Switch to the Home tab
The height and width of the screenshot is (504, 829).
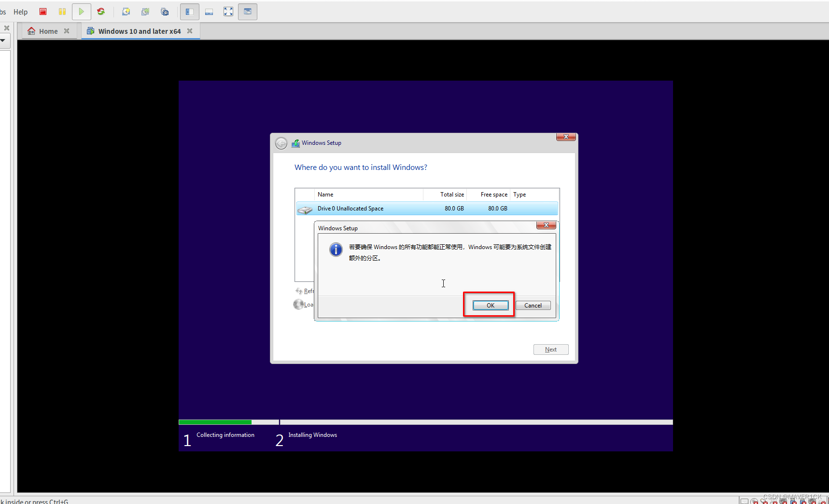(48, 30)
